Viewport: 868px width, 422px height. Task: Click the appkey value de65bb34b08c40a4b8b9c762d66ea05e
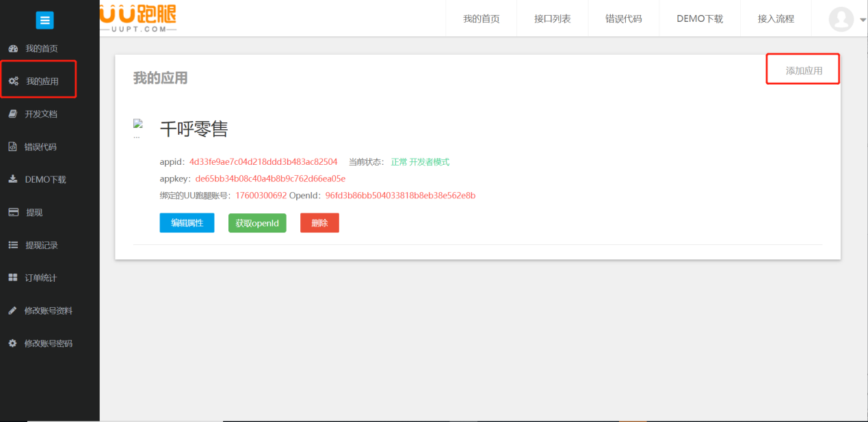click(x=270, y=179)
